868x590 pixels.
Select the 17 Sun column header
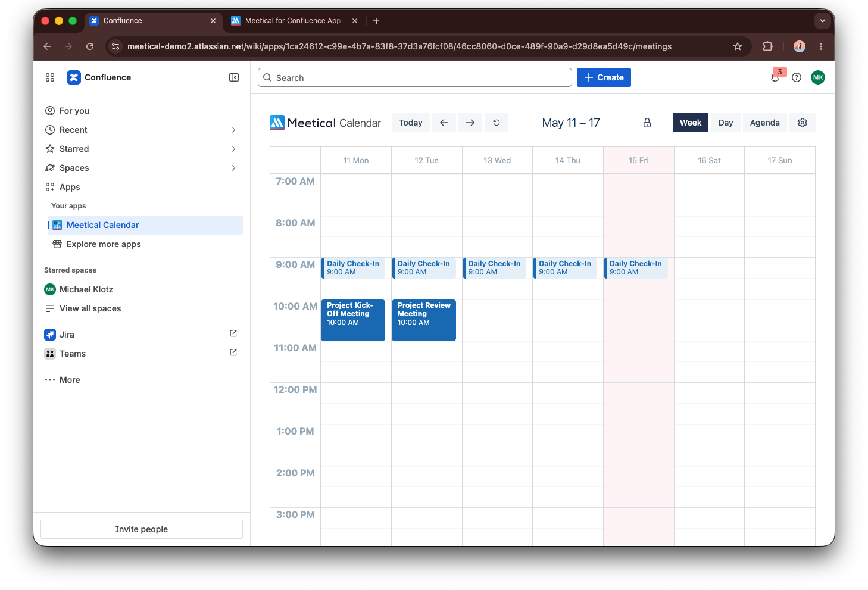[x=780, y=160]
